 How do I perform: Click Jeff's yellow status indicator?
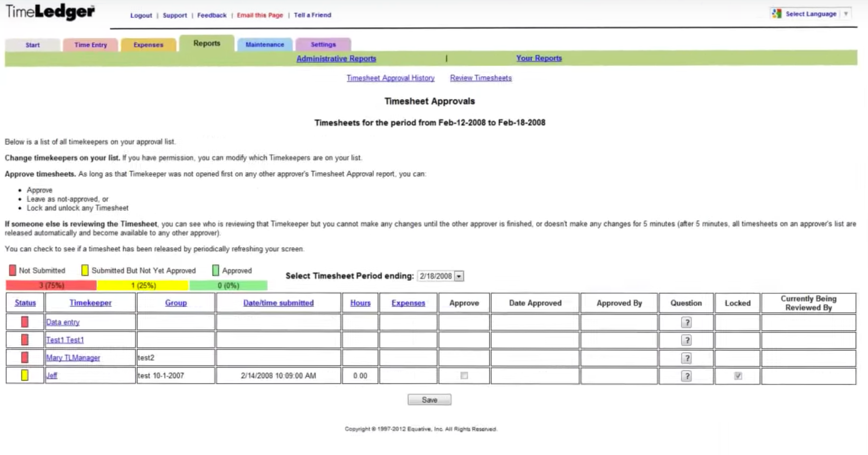click(25, 375)
